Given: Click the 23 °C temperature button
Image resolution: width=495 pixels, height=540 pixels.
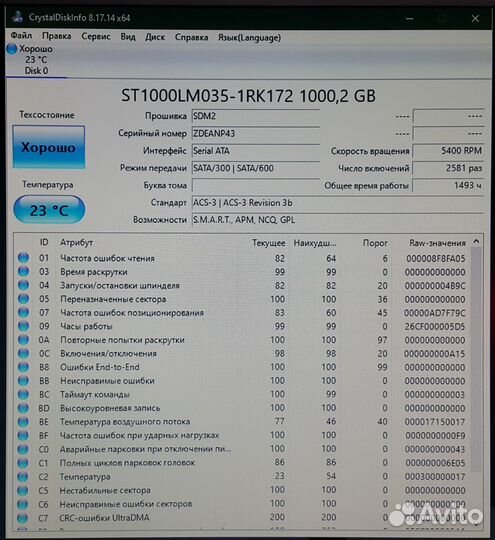Looking at the screenshot, I should (49, 209).
